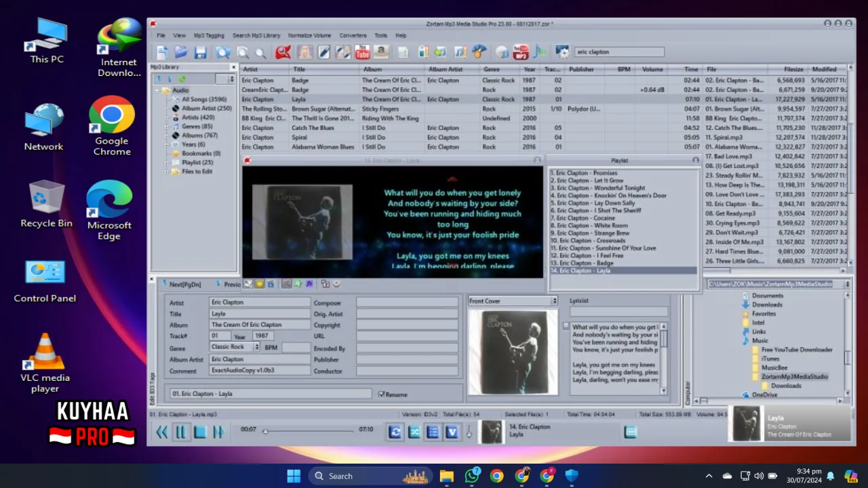The image size is (868, 488).
Task: Click the red YouTube MP3 toolbar icon
Action: [520, 52]
